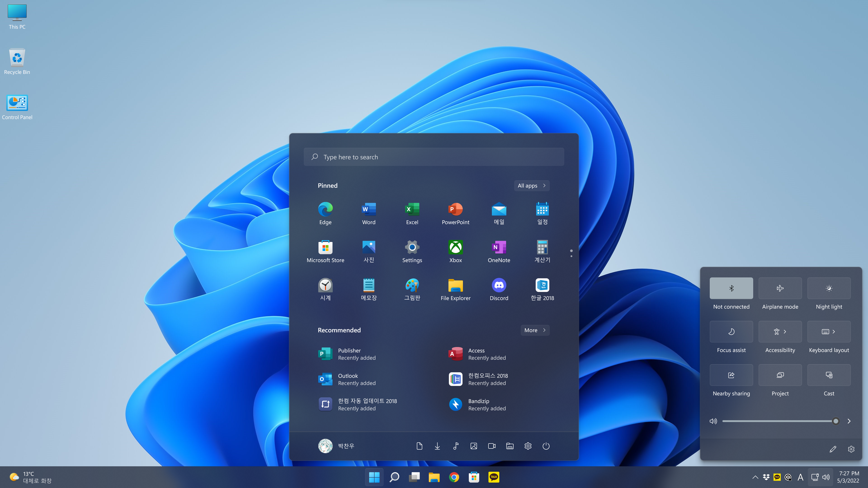
Task: Open Excel pinned app
Action: [412, 213]
